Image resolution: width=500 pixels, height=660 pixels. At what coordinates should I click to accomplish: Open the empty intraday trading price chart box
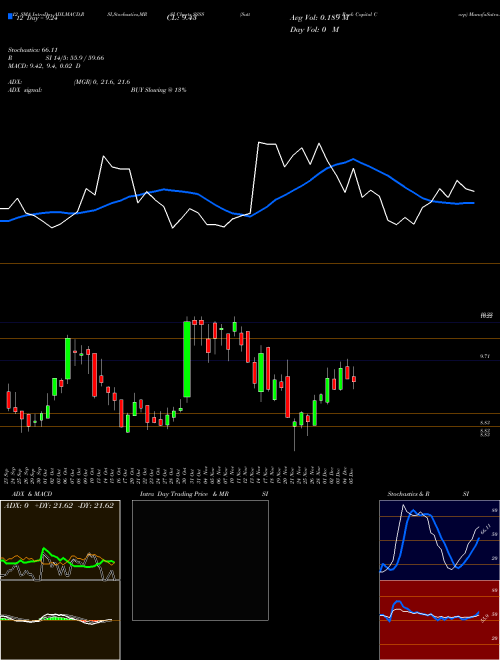pyautogui.click(x=200, y=560)
